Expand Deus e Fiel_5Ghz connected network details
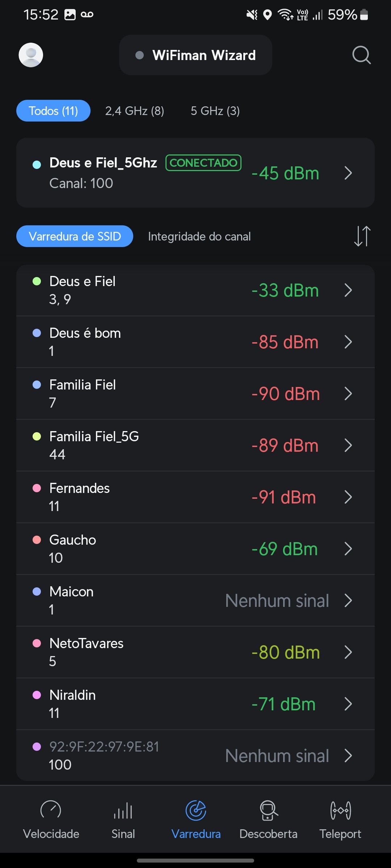 point(348,173)
